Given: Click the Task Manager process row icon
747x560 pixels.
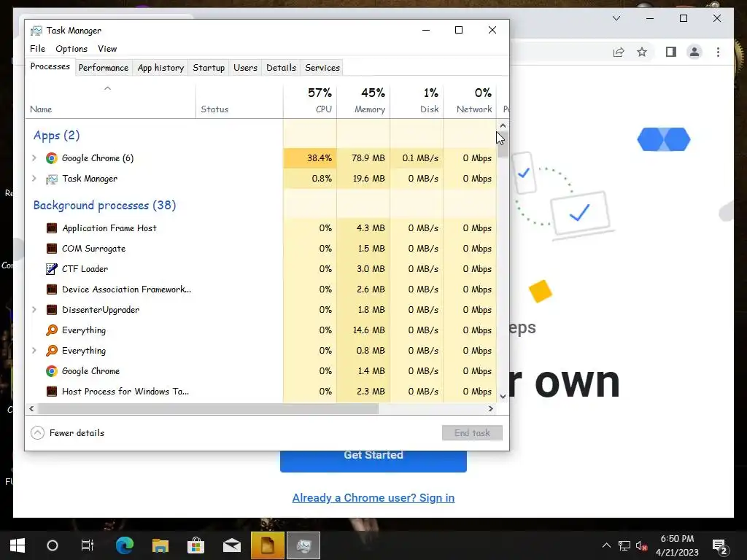Looking at the screenshot, I should coord(52,179).
